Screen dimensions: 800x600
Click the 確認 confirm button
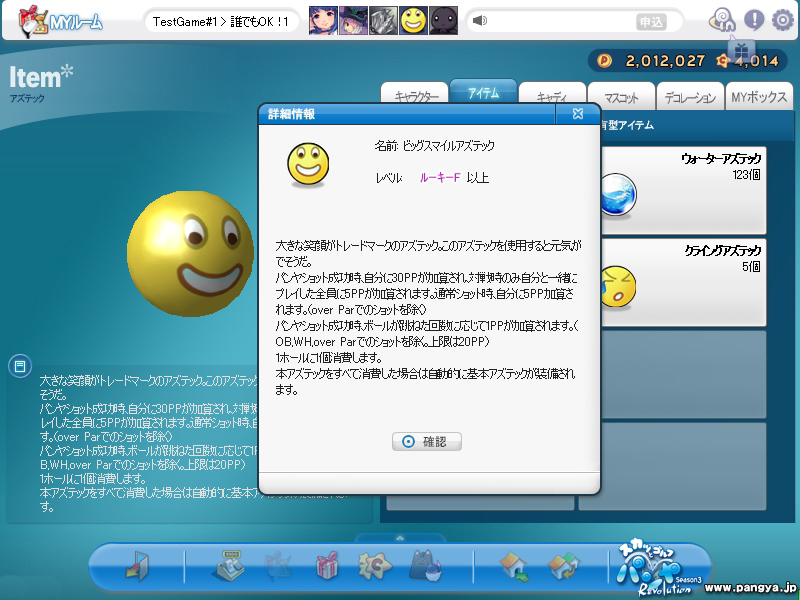pos(426,441)
